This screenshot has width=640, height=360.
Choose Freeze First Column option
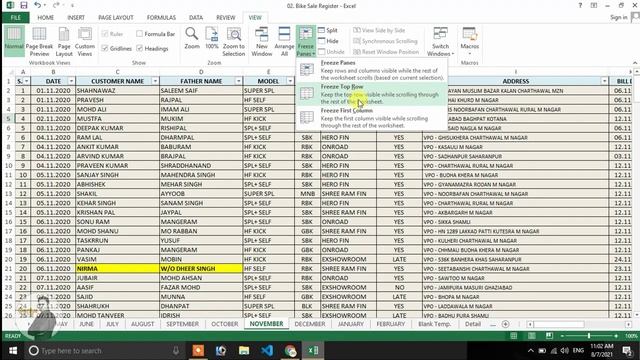pos(371,118)
